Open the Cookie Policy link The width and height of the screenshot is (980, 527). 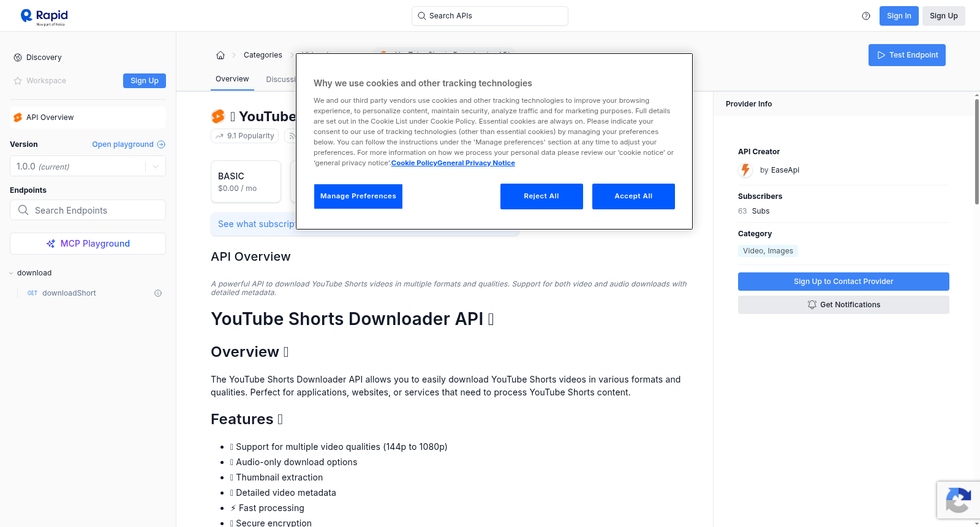[x=414, y=163]
